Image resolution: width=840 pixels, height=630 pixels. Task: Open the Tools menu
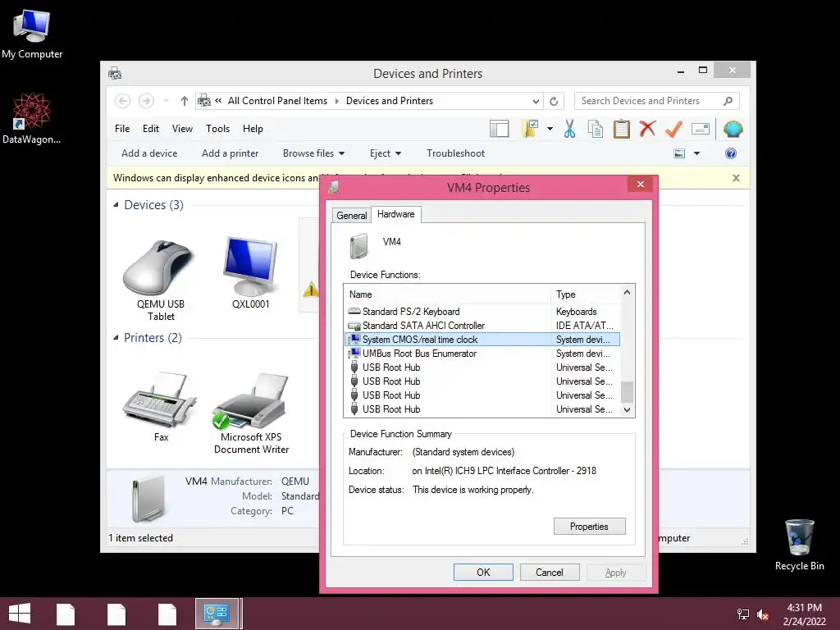click(217, 129)
